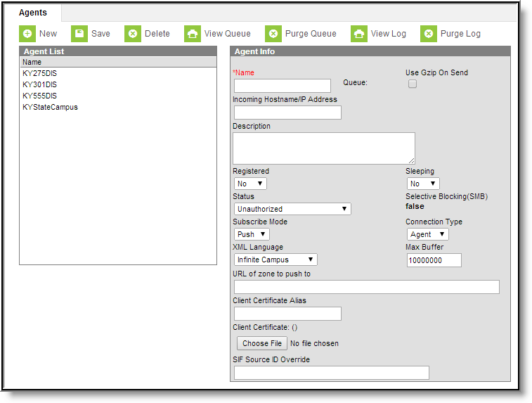The width and height of the screenshot is (532, 403).
Task: Focus the Max Buffer field
Action: coord(434,260)
